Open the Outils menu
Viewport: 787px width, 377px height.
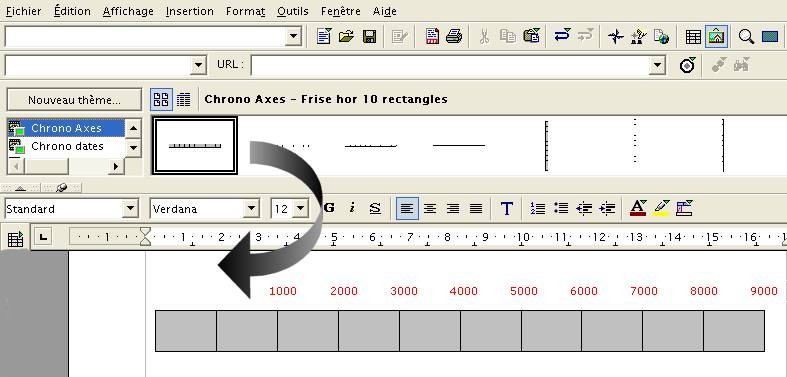[x=293, y=11]
